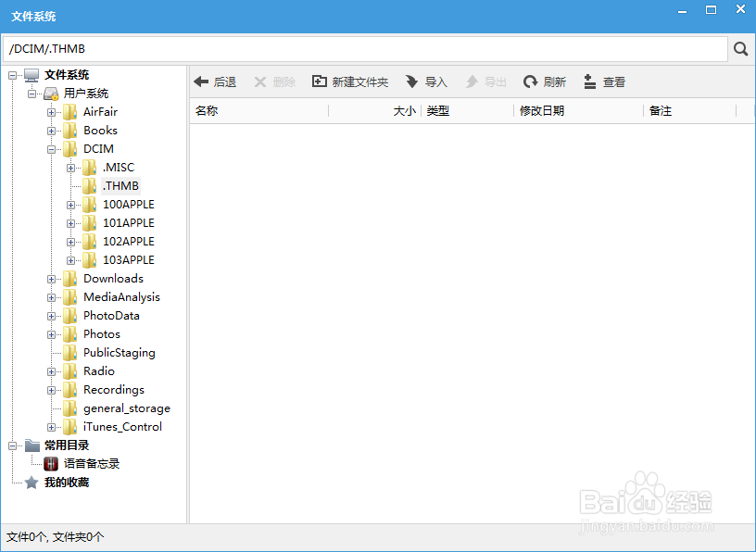This screenshot has width=756, height=552.
Task: Select the AirFair folder icon
Action: [x=69, y=112]
